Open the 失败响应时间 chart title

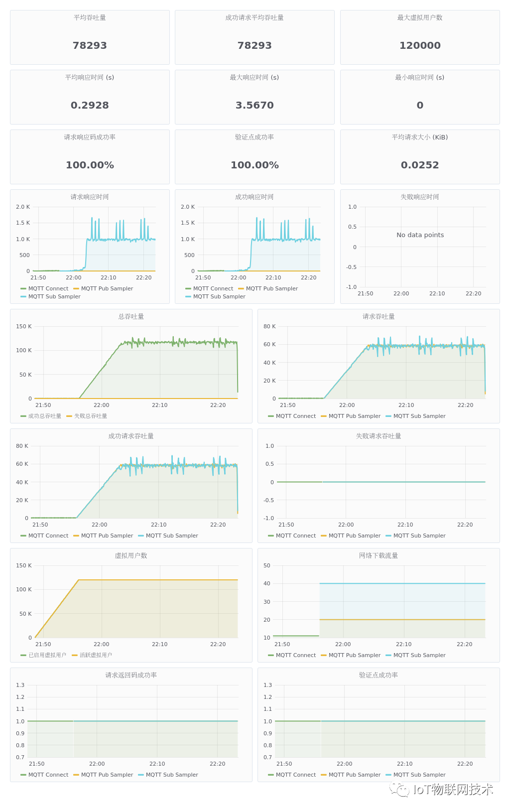420,197
